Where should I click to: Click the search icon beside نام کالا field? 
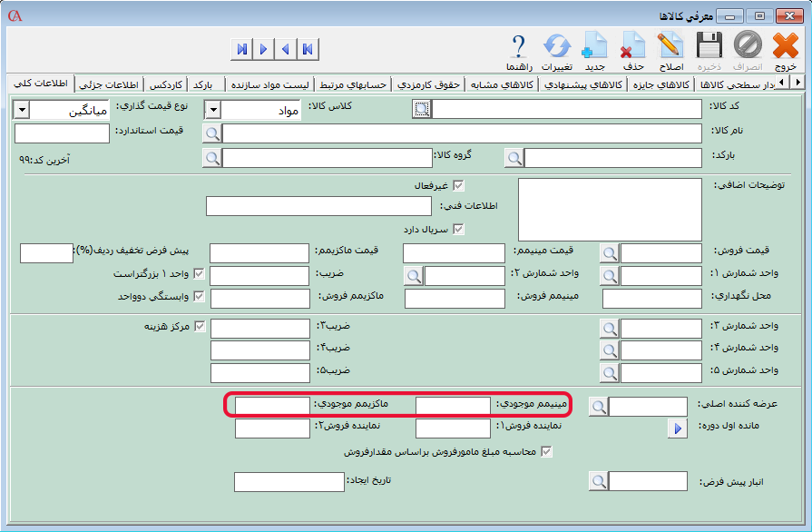pyautogui.click(x=211, y=133)
